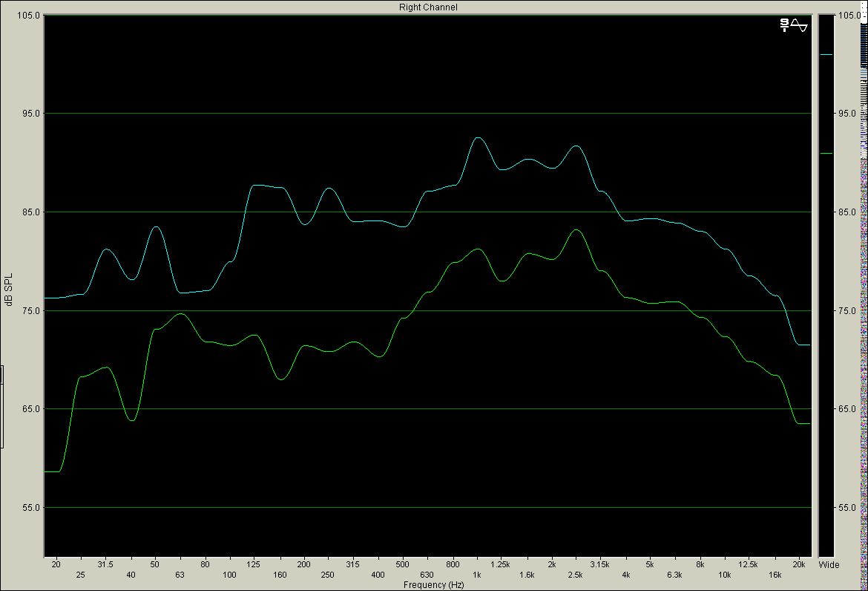The width and height of the screenshot is (868, 591).
Task: Click the green trace dip near 40 Hz
Action: (132, 420)
